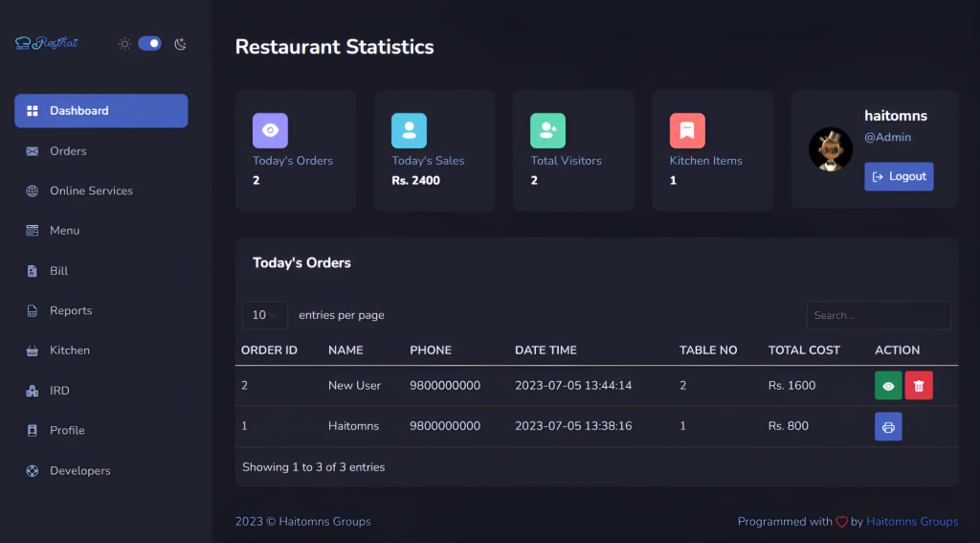Click the Resthat logo in the sidebar
This screenshot has height=543, width=980.
point(47,43)
